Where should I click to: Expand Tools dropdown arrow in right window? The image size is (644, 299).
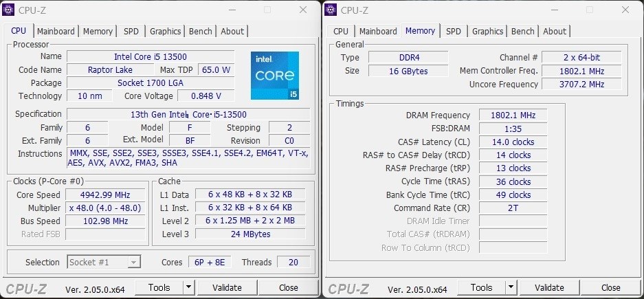(511, 287)
